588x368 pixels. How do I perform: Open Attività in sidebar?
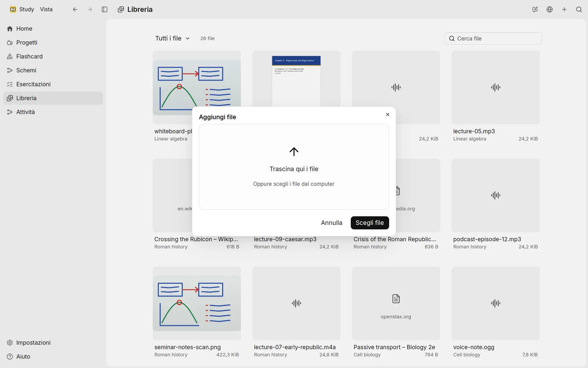point(53,112)
